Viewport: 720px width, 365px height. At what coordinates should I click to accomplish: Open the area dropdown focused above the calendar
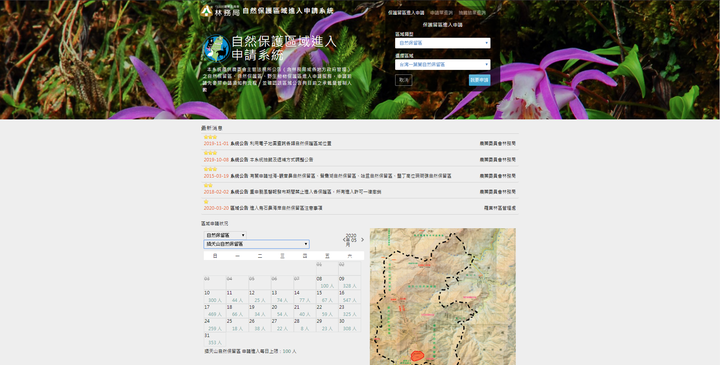[x=256, y=244]
